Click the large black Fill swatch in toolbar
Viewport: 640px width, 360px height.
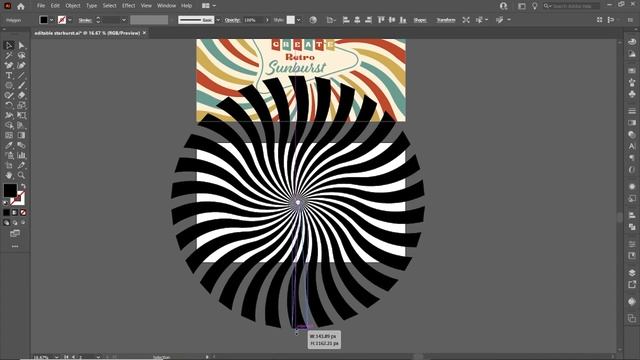click(x=10, y=190)
